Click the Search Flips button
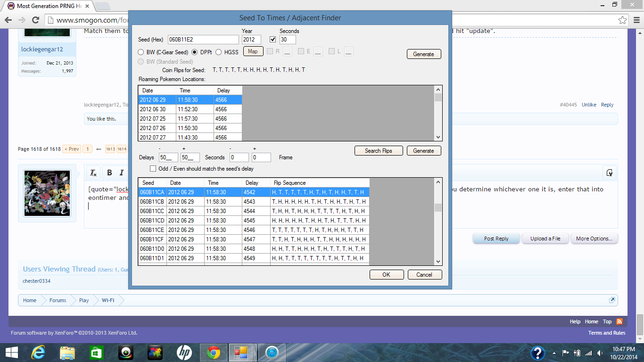Screen dimensions: 644x362 click(x=379, y=151)
